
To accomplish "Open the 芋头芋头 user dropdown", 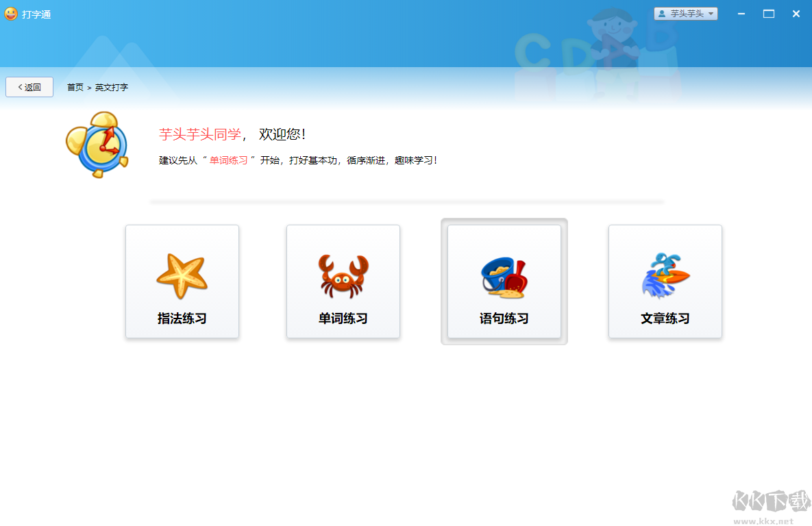I will (x=686, y=14).
